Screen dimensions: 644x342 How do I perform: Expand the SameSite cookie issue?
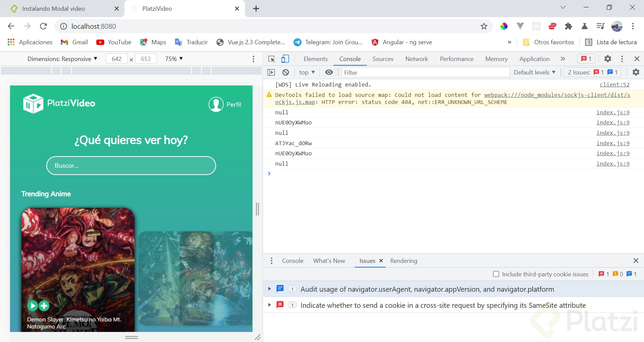coord(269,305)
